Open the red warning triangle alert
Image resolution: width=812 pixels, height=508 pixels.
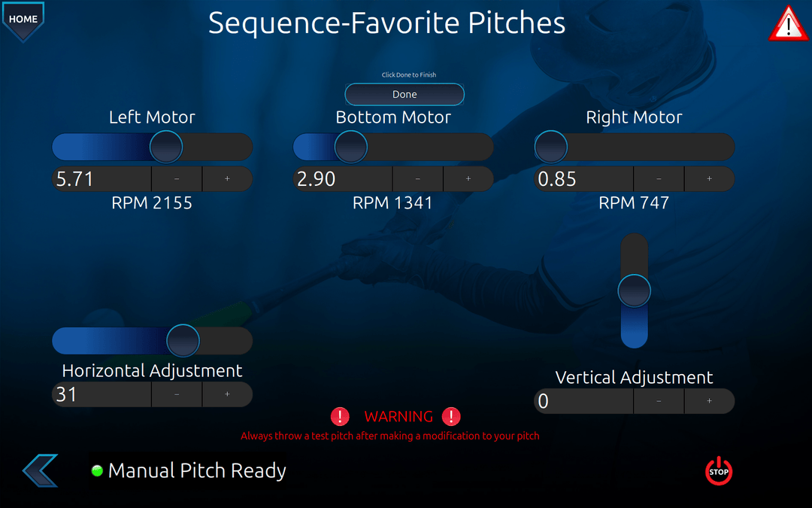coord(787,24)
